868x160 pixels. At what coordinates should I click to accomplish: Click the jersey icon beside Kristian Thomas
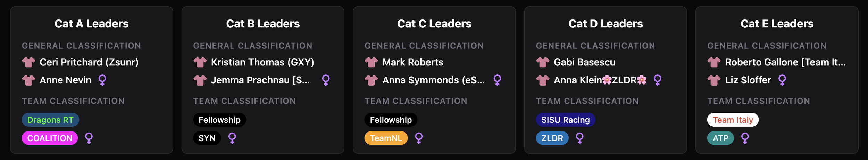tap(200, 62)
